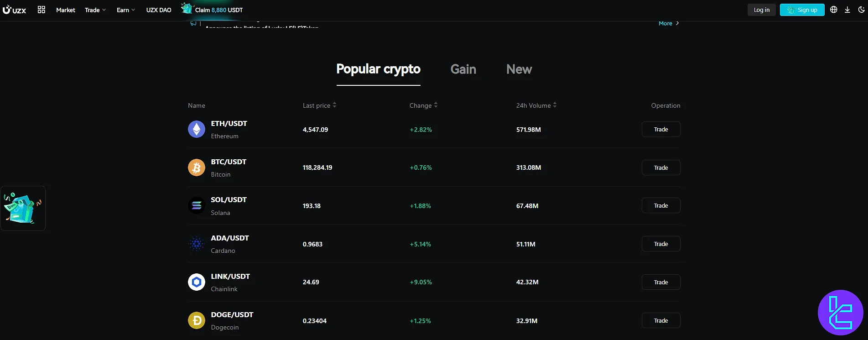
Task: Click the Dogecoin coin icon
Action: pos(197,320)
